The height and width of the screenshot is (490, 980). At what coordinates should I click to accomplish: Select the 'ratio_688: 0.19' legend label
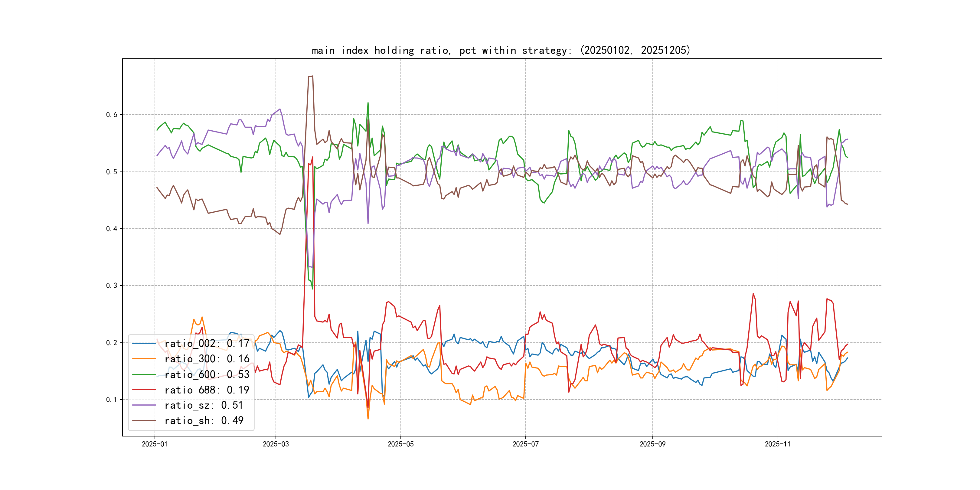(207, 390)
